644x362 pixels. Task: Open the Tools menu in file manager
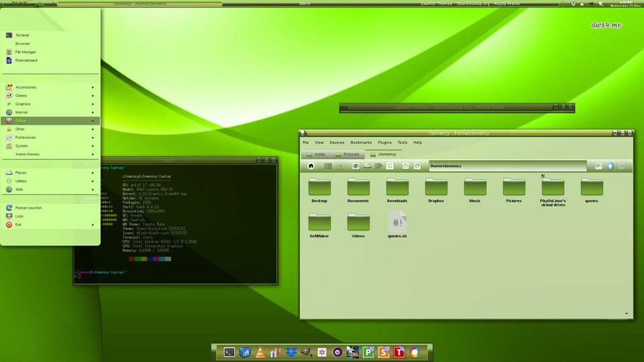click(402, 142)
